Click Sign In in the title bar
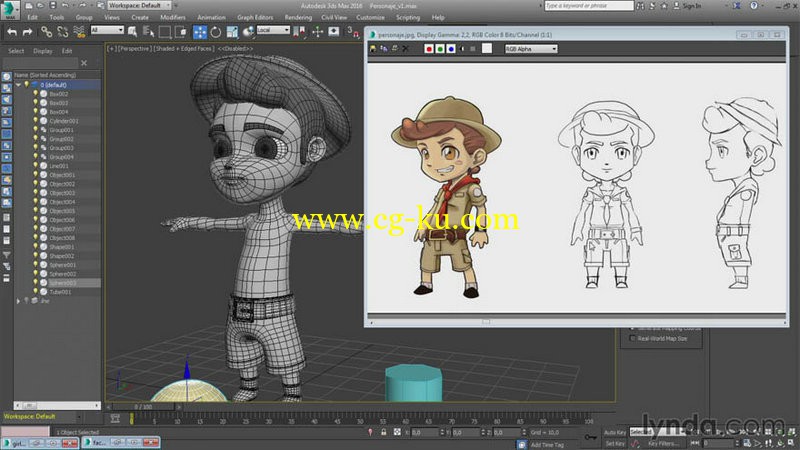This screenshot has width=800, height=450. (x=692, y=6)
